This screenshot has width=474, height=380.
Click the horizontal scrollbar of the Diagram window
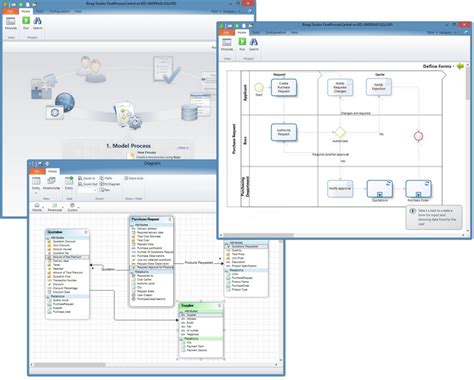click(x=156, y=365)
